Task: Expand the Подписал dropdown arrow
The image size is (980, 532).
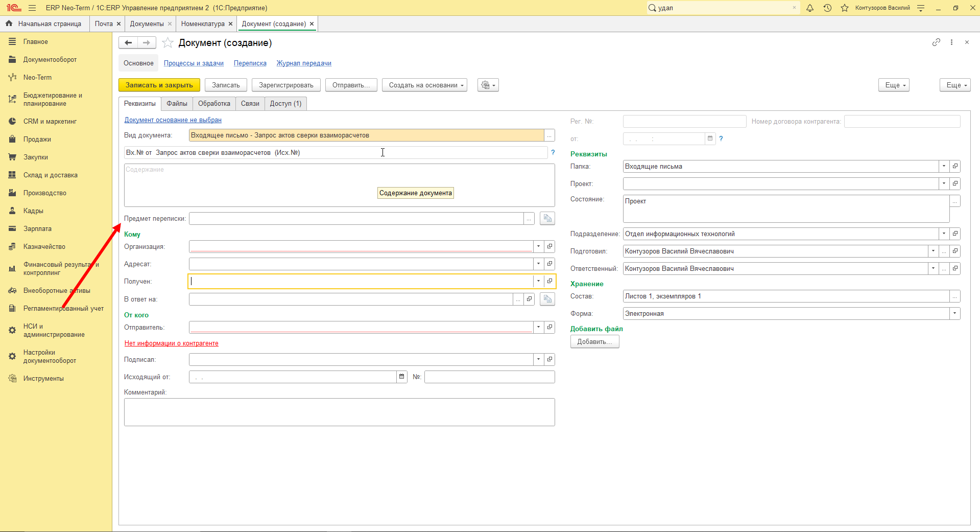Action: 538,359
